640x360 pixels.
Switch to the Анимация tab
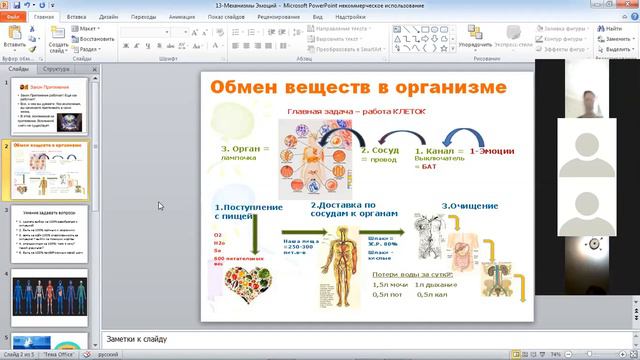point(182,17)
